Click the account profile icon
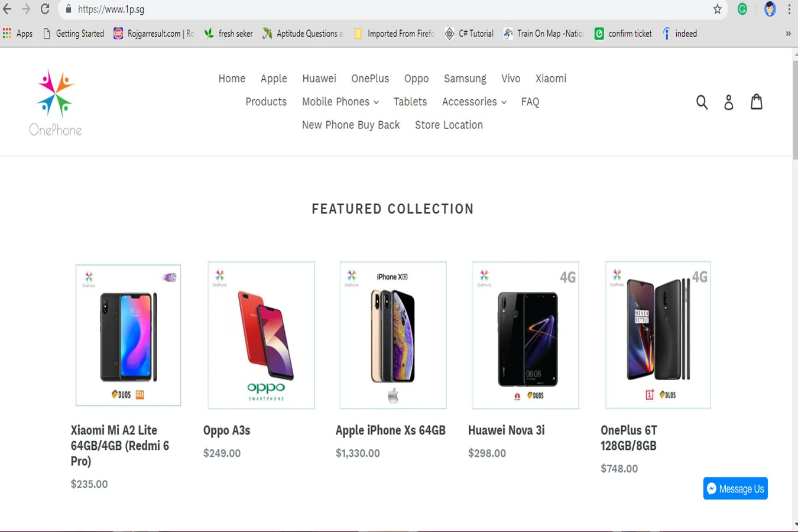This screenshot has width=798, height=532. 729,102
